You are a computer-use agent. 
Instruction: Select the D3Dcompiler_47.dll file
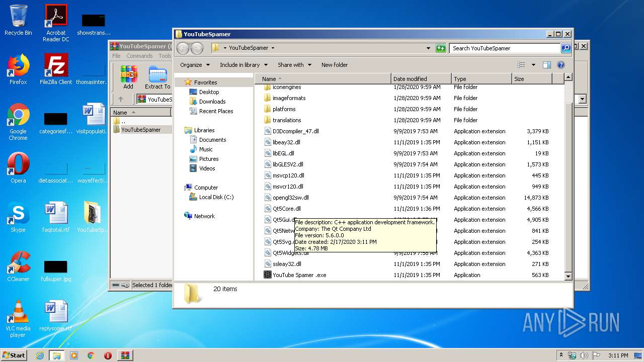295,131
